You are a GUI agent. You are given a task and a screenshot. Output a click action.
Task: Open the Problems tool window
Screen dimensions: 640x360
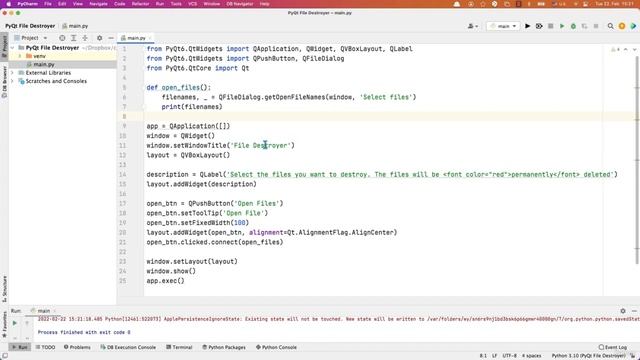pos(77,347)
